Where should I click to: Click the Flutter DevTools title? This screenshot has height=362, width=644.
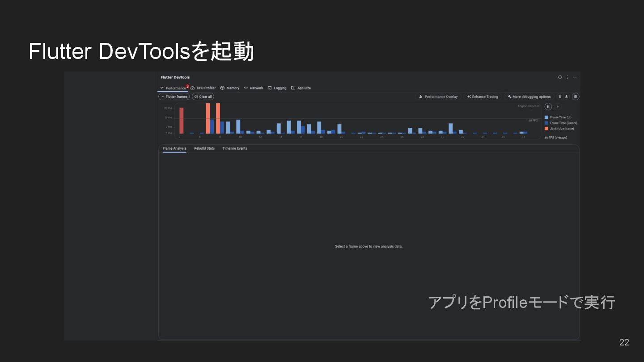tap(175, 77)
